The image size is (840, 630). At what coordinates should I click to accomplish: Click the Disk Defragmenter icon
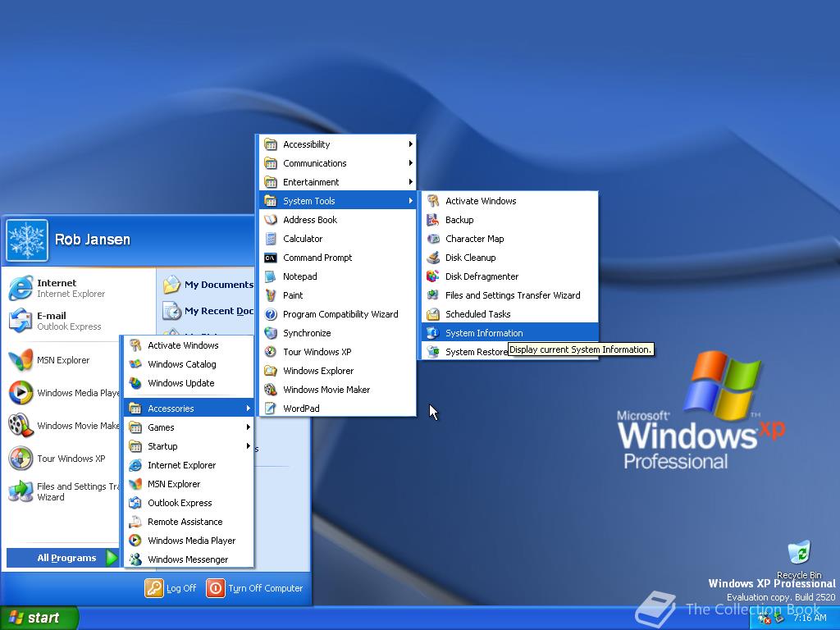433,276
